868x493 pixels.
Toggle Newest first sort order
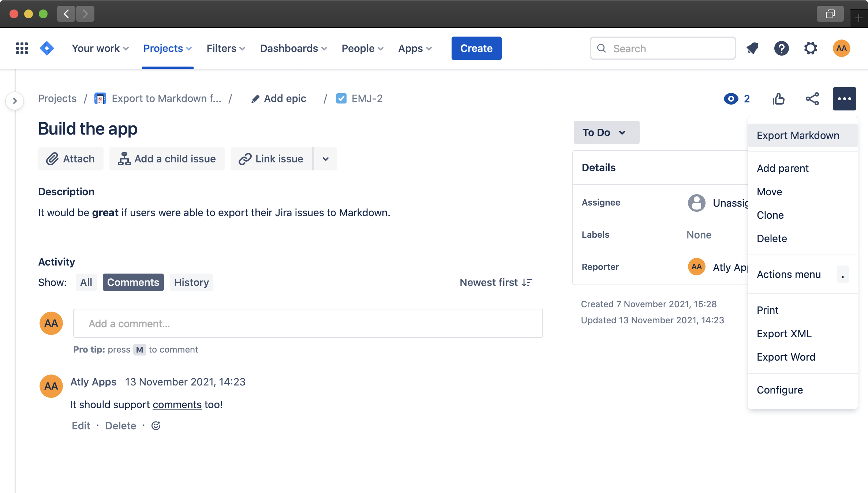[495, 282]
